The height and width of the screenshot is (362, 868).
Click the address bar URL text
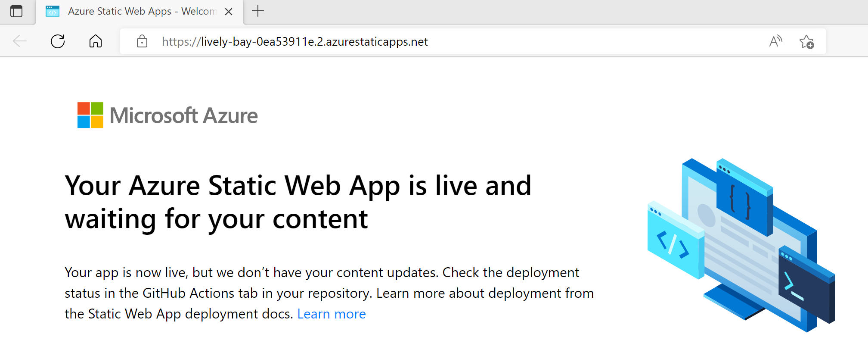(294, 42)
